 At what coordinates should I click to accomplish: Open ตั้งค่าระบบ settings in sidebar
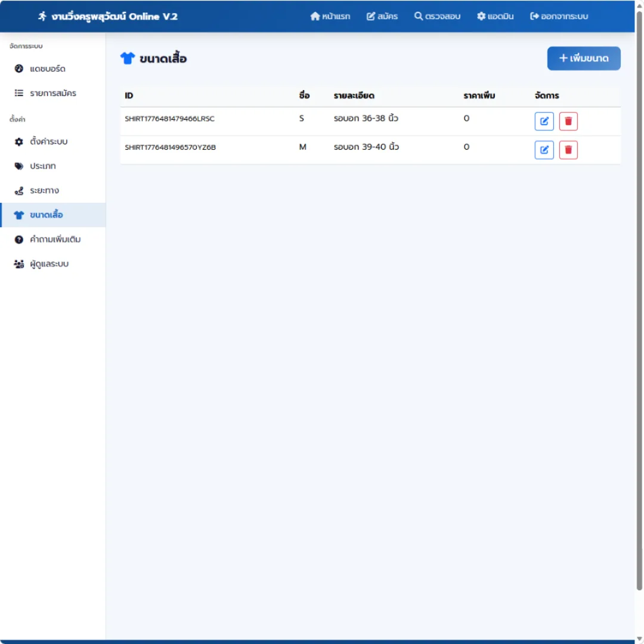[x=52, y=142]
